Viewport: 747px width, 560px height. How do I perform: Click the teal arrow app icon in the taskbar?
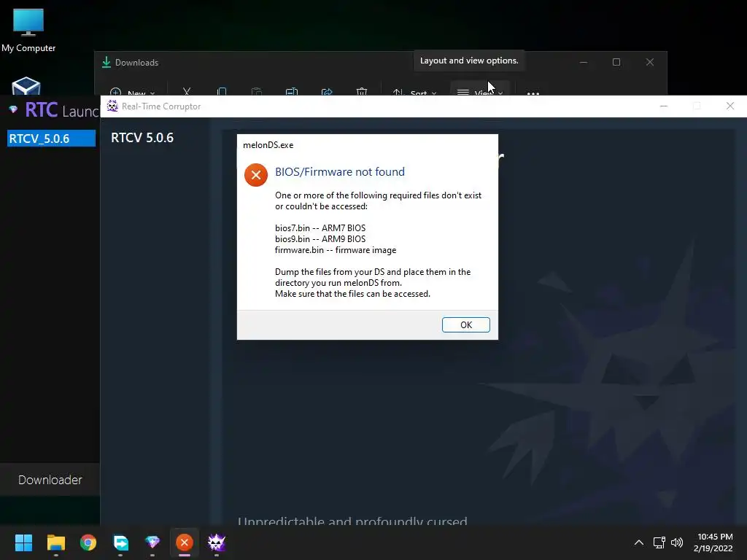(x=120, y=542)
